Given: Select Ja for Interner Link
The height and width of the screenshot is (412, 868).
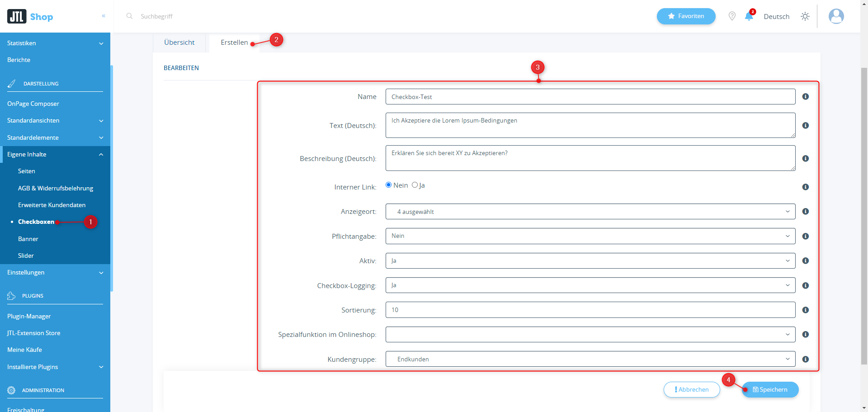Looking at the screenshot, I should pyautogui.click(x=415, y=185).
